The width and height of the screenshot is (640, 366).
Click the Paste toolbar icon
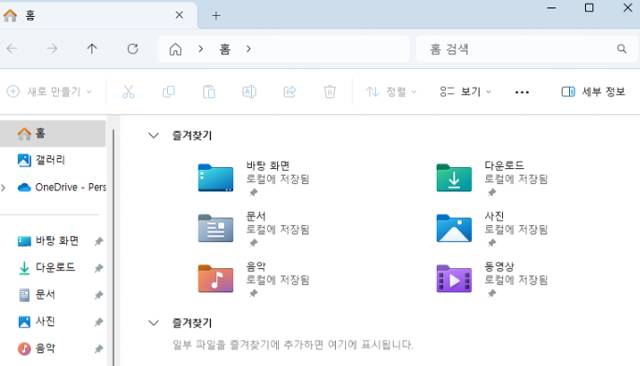click(209, 92)
